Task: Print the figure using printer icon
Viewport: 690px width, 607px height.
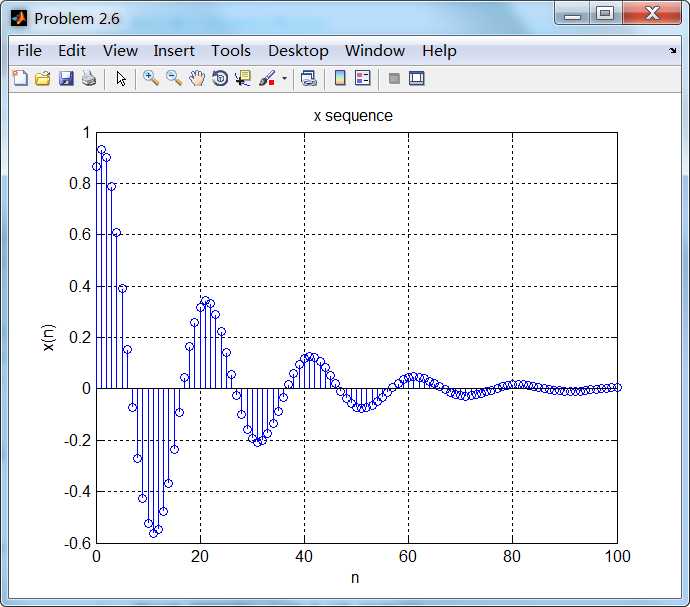Action: (x=89, y=78)
